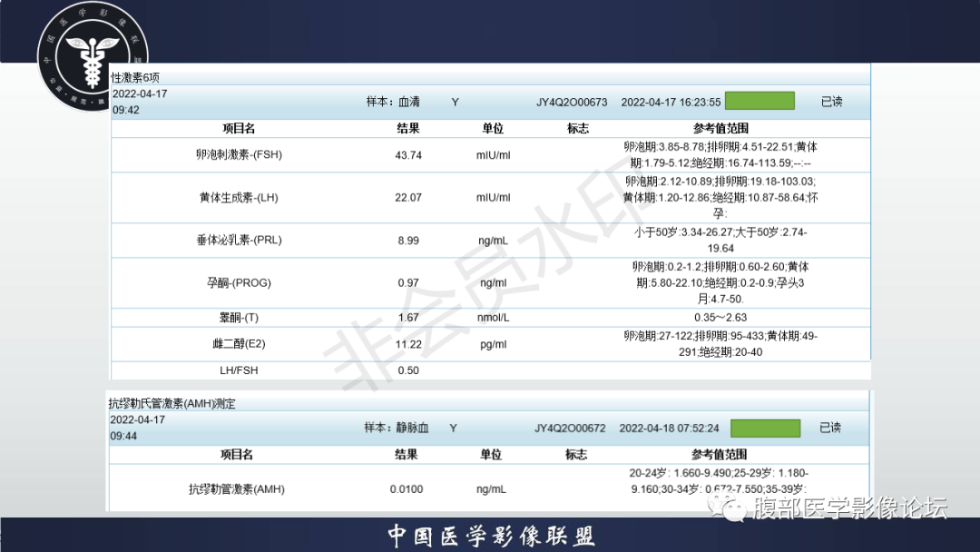Click PROG result value 0.97
The image size is (980, 552).
pyautogui.click(x=408, y=283)
